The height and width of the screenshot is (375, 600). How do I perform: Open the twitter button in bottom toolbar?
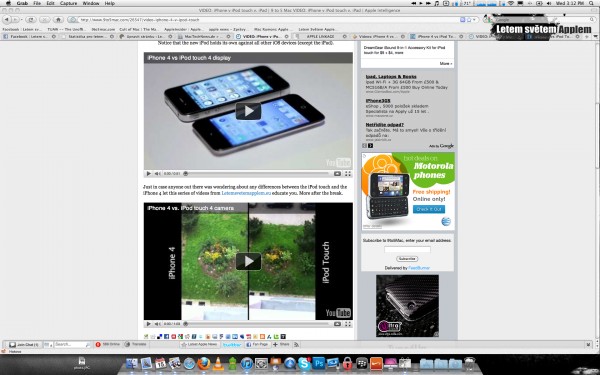232,345
